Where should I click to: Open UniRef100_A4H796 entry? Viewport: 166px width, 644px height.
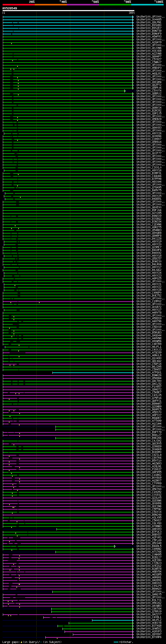[x=149, y=321]
